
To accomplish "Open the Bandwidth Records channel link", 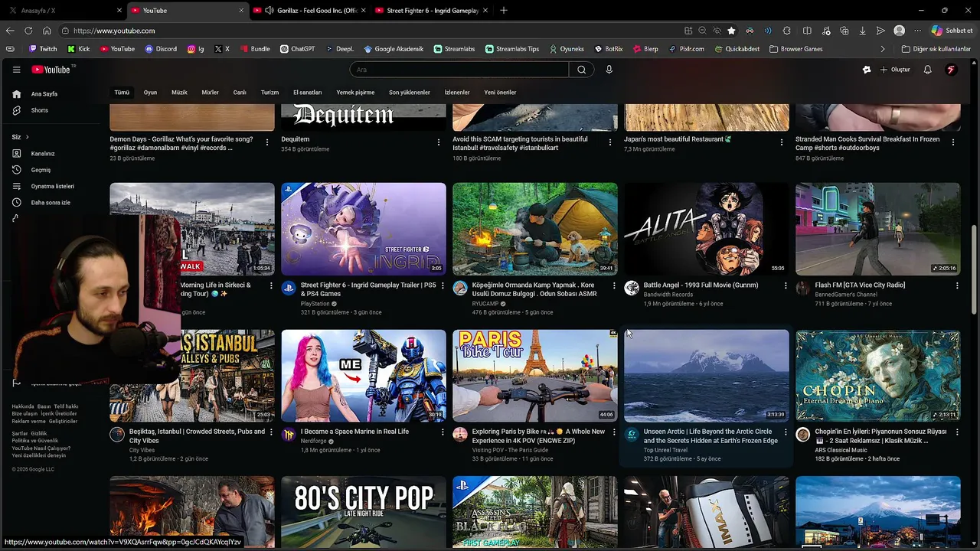I will pyautogui.click(x=668, y=295).
